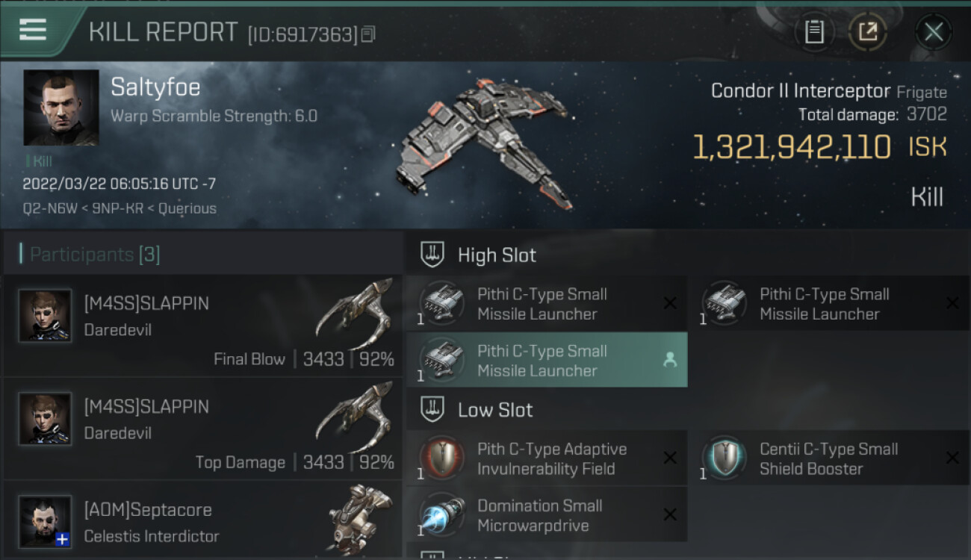Click X beside Domination Small Microwarpdrive
This screenshot has height=560, width=971.
tap(670, 514)
